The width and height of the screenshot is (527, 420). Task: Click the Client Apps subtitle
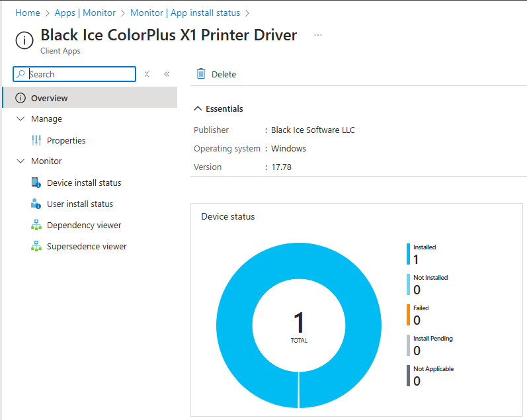pos(60,51)
